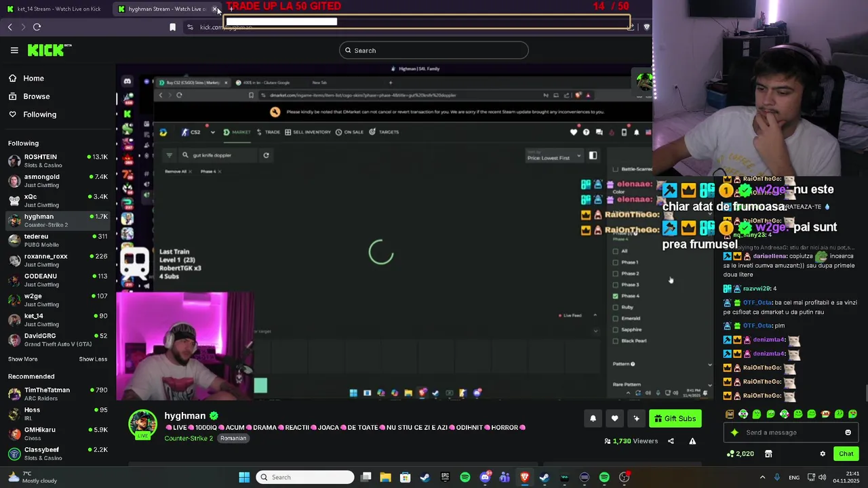This screenshot has height=488, width=868.
Task: Click the browser address bar URL
Action: click(x=226, y=27)
